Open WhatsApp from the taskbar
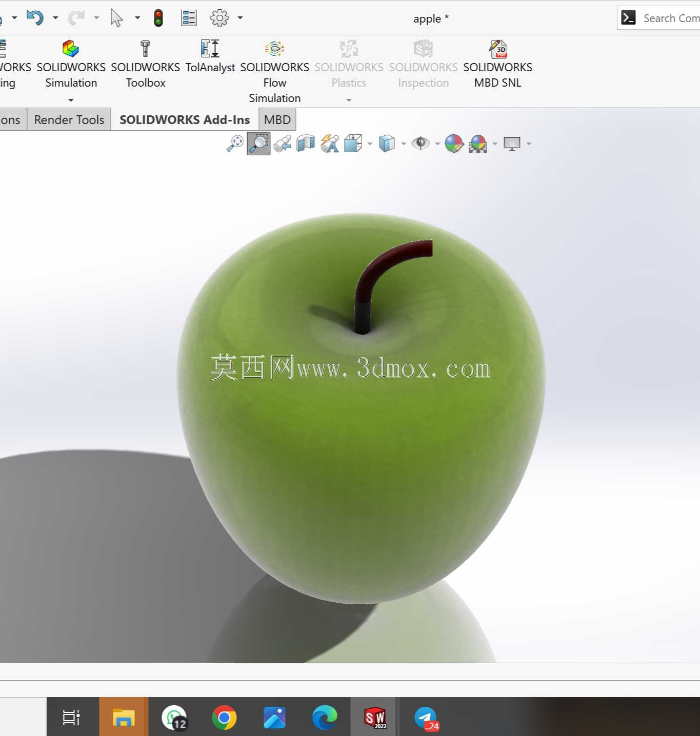 [174, 718]
